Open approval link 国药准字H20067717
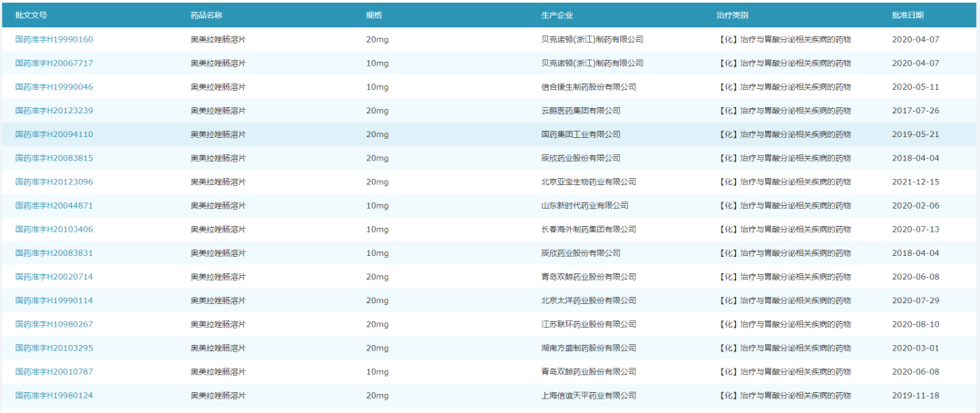The image size is (980, 413). (54, 64)
